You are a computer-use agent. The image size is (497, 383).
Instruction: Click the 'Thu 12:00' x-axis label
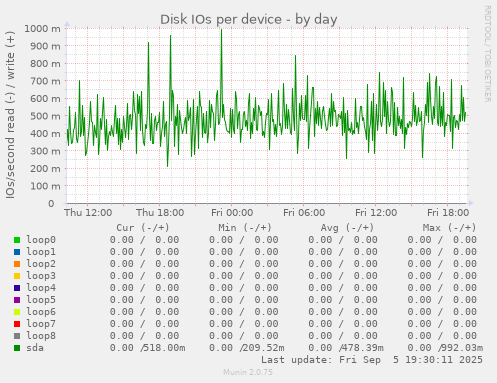tap(88, 212)
